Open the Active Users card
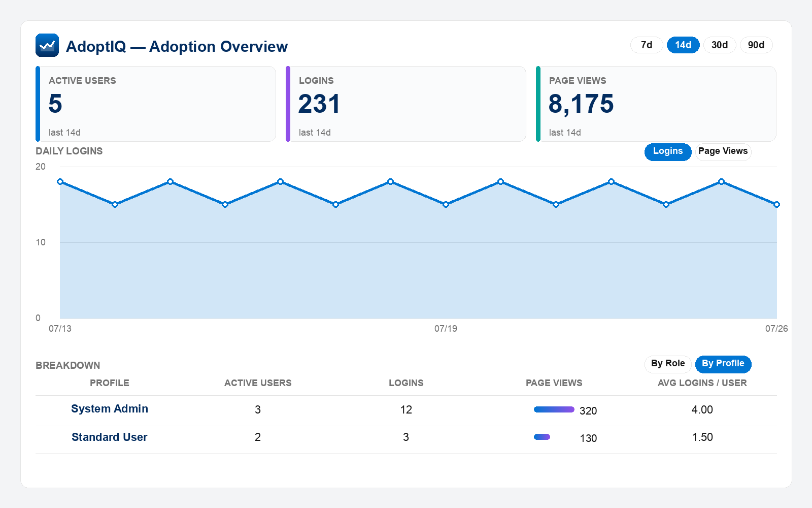The image size is (812, 508). tap(156, 104)
